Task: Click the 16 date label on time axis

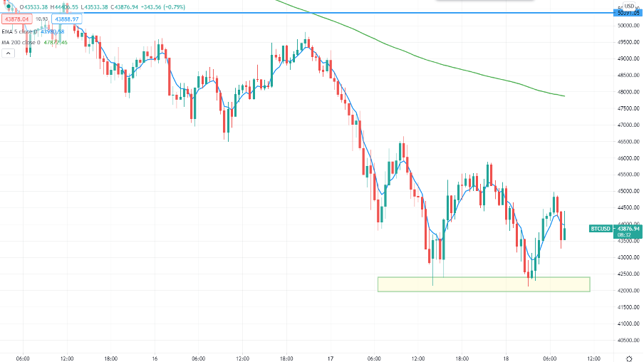Action: (155, 358)
